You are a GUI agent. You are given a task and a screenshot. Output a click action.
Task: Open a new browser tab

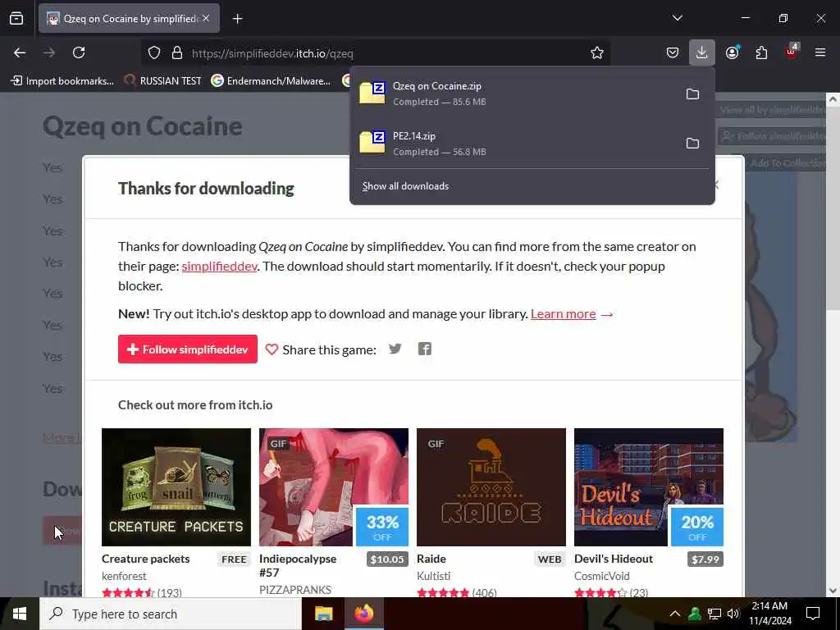click(x=237, y=19)
